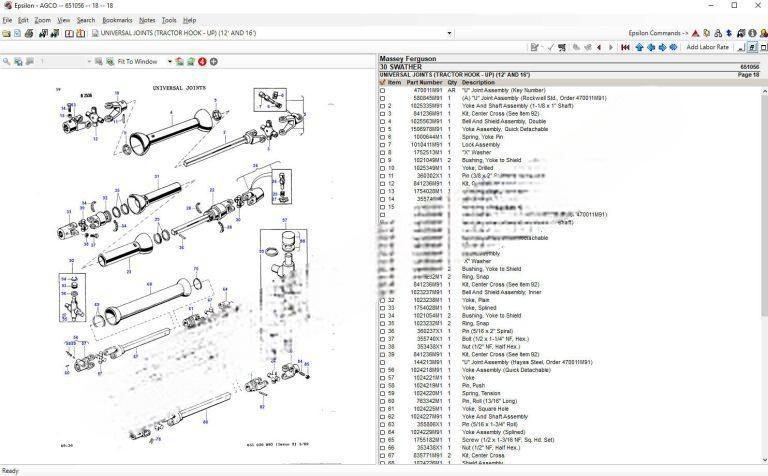Viewport: 768px width, 476px height.
Task: Check item 7 Lock Assembly checkbox
Action: point(383,145)
